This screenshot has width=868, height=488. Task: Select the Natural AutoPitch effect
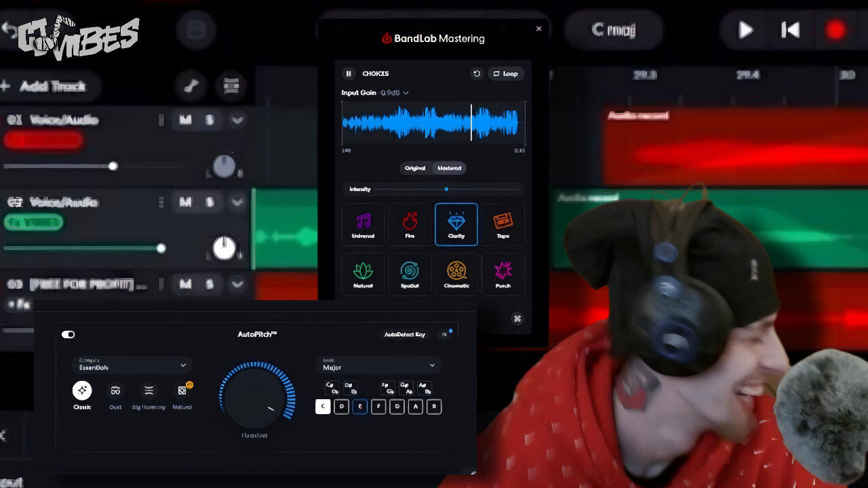[182, 395]
